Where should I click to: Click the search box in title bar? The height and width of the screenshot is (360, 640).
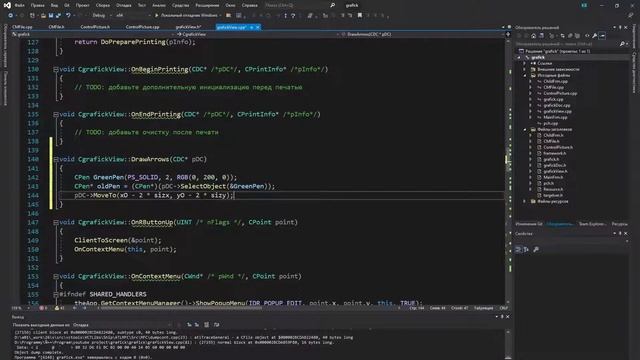(x=300, y=5)
